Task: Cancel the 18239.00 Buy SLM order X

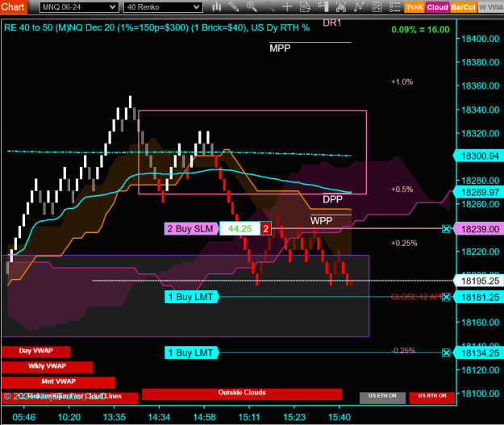Action: click(446, 229)
